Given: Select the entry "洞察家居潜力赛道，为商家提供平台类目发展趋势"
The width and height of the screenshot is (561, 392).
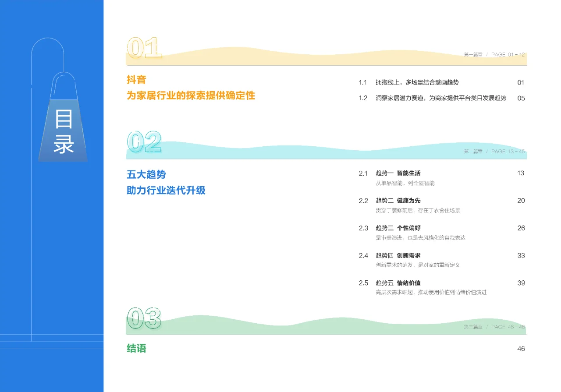Looking at the screenshot, I should pos(441,98).
